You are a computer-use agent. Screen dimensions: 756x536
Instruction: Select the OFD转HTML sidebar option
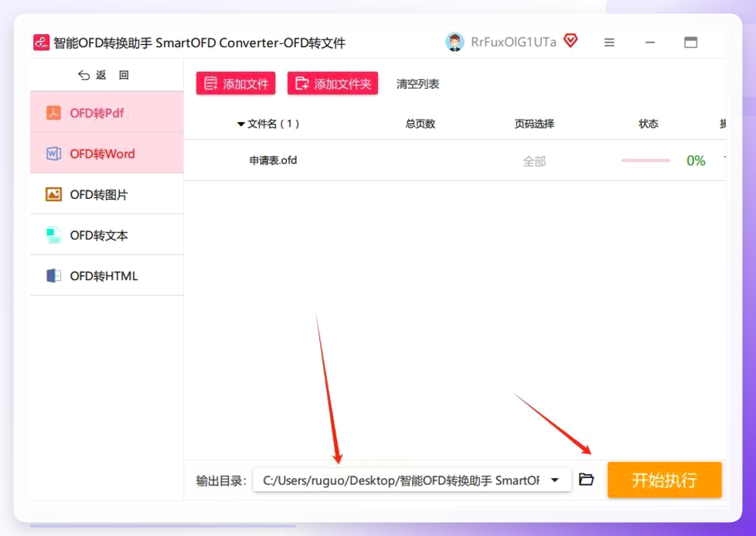pyautogui.click(x=107, y=275)
